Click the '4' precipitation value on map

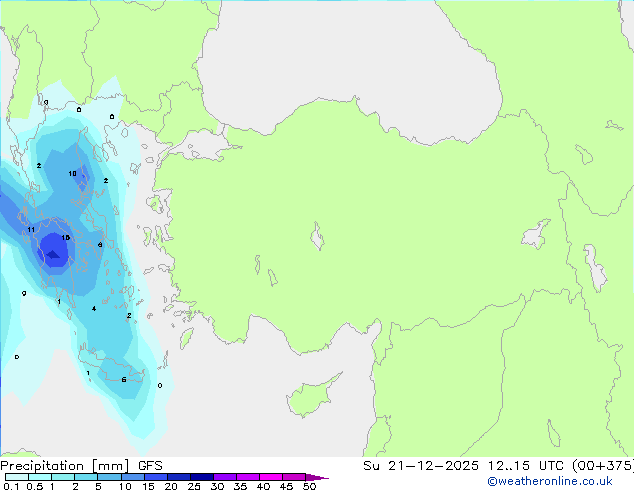(94, 308)
